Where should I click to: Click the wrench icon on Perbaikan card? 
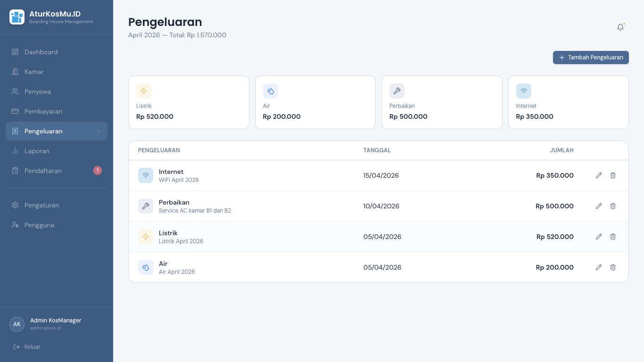point(397,91)
